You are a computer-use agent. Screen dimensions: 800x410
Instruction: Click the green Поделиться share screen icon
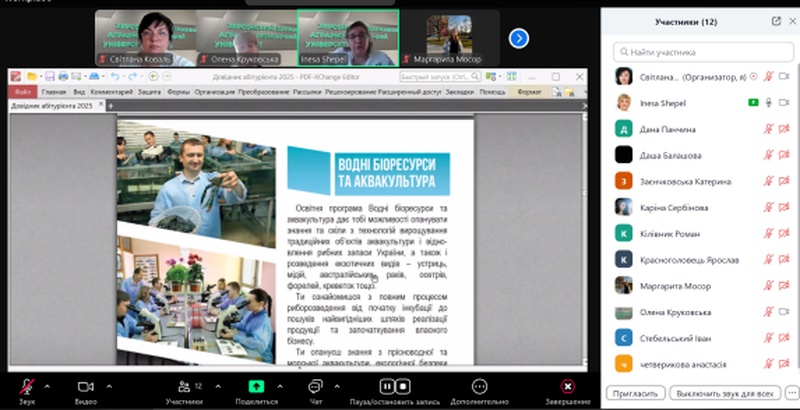tap(256, 387)
